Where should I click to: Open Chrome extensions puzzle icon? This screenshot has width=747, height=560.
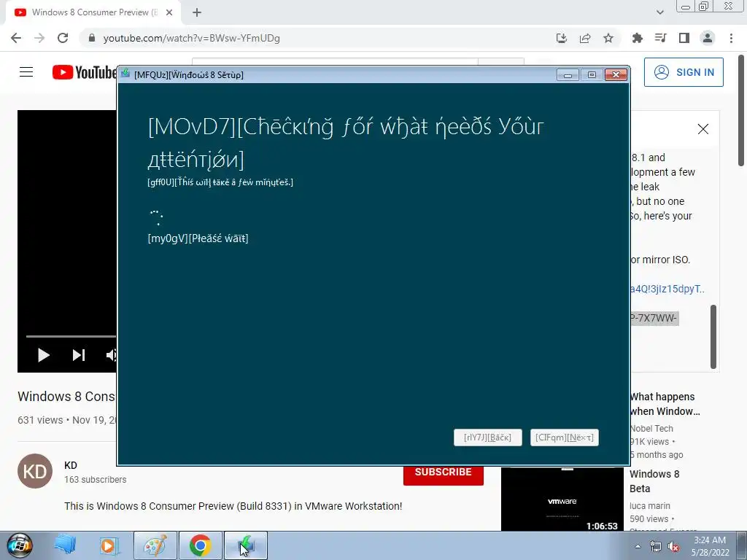coord(638,38)
